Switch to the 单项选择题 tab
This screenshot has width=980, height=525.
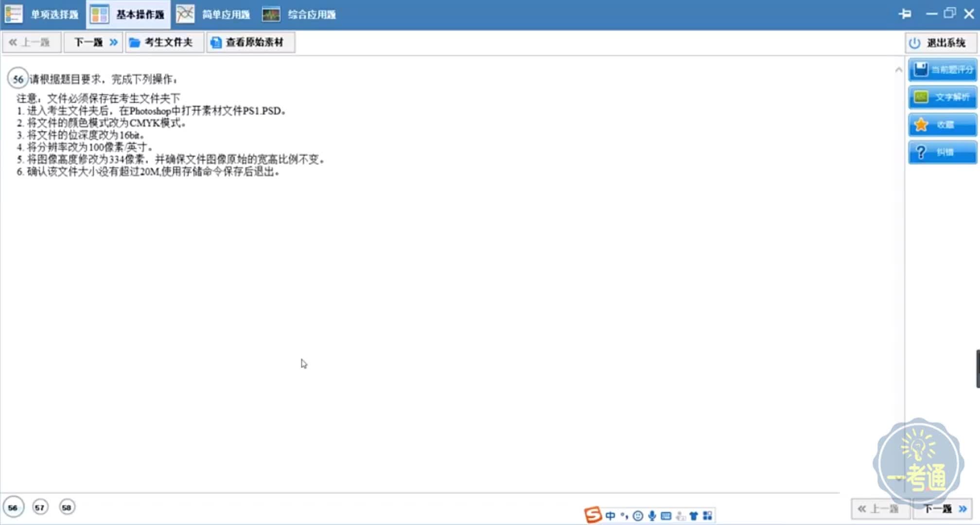(x=42, y=14)
